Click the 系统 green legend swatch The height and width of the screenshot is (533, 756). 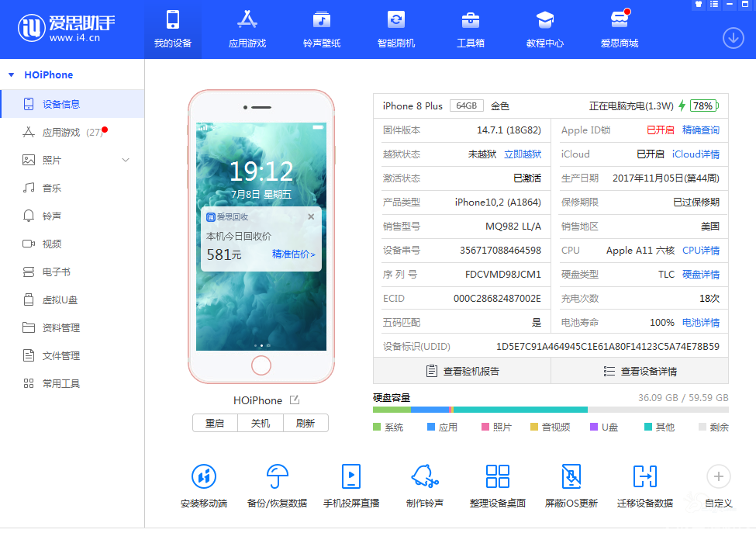[377, 427]
